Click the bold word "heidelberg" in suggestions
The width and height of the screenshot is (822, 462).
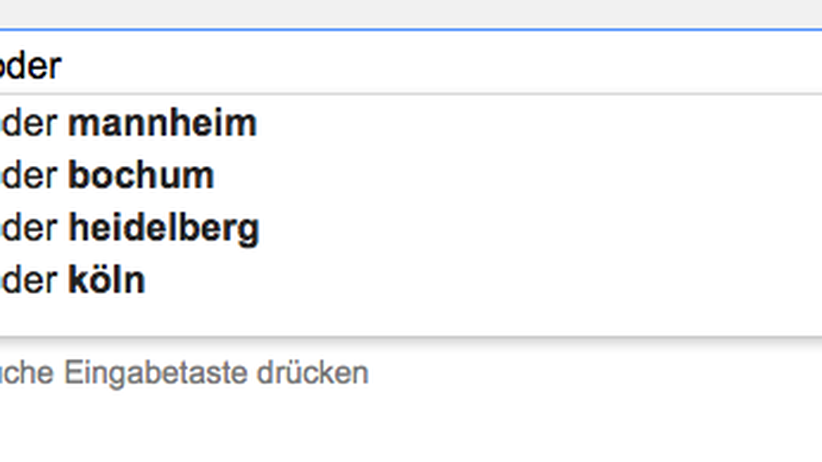tap(163, 228)
